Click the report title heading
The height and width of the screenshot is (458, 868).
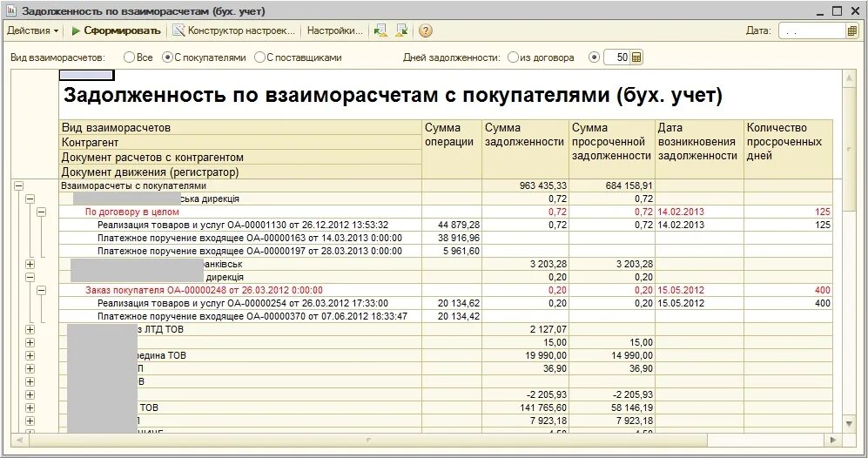coord(393,95)
